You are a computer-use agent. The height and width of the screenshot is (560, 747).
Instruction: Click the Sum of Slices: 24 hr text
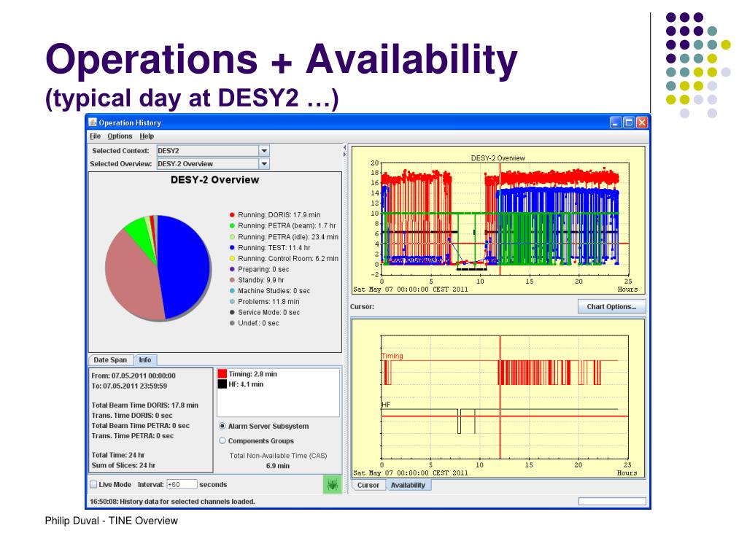(123, 464)
